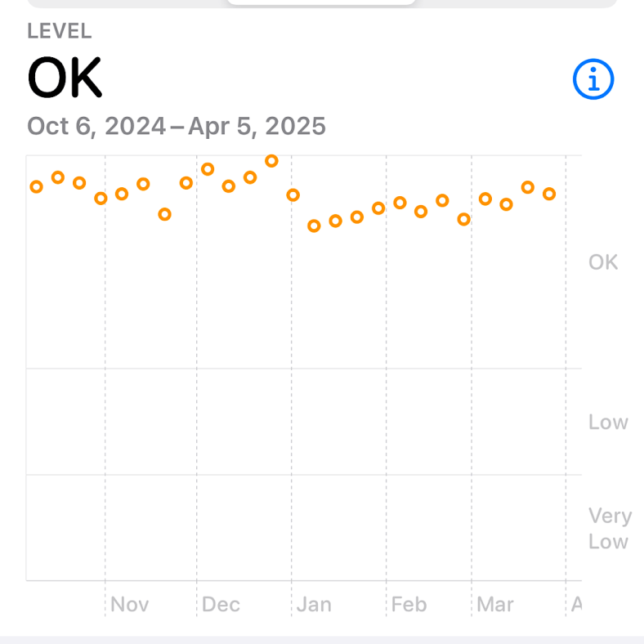Tap the highest data point in late December
The height and width of the screenshot is (644, 644).
[x=272, y=161]
